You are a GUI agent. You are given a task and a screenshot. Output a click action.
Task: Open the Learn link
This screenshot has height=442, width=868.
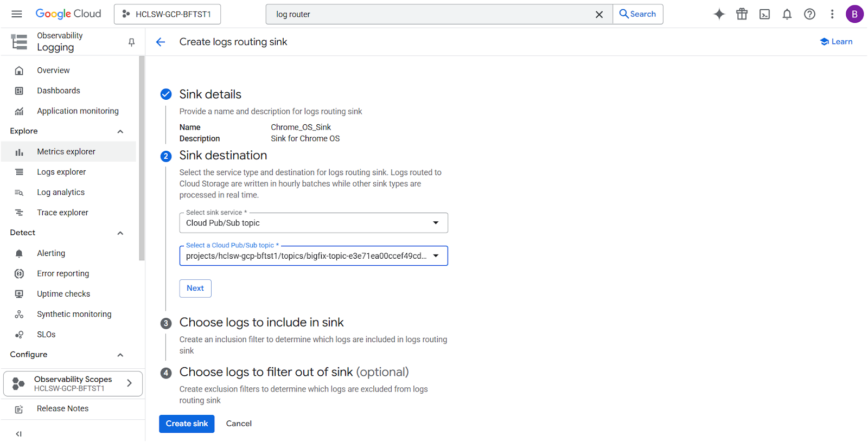(836, 42)
